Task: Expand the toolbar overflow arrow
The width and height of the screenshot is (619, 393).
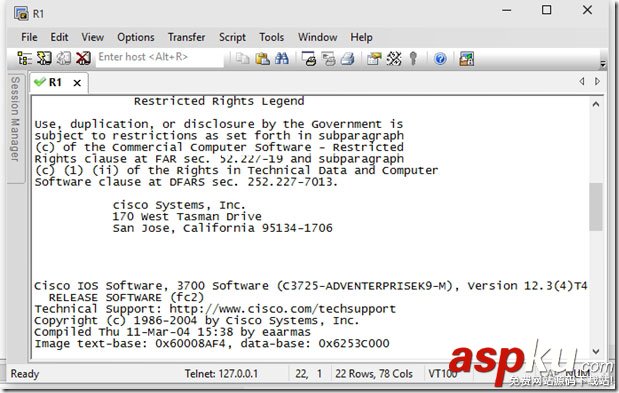Action: point(602,64)
